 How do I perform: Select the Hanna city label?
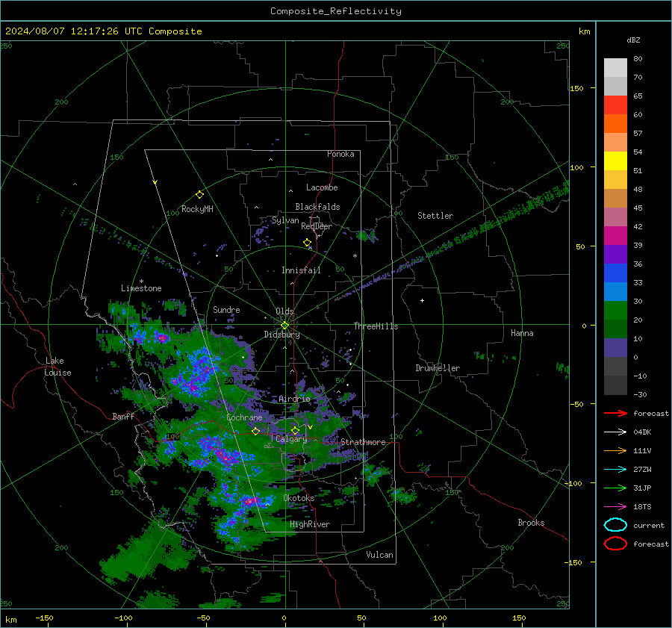[522, 333]
